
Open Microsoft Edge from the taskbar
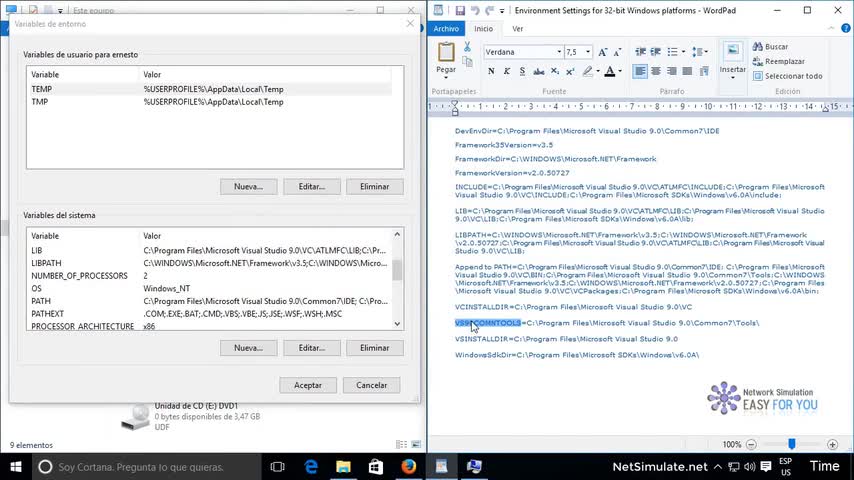(x=311, y=467)
